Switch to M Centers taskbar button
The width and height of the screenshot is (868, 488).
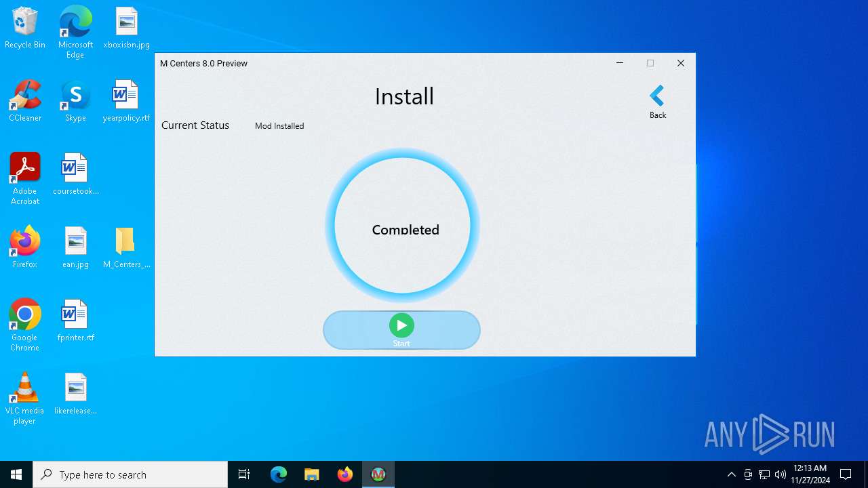click(378, 474)
